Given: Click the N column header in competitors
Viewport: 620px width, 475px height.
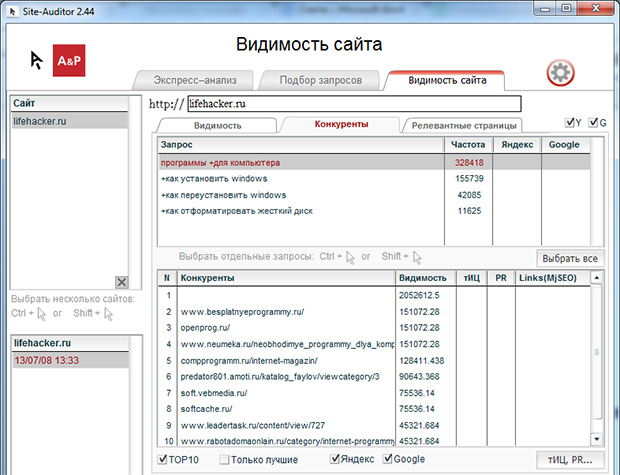Looking at the screenshot, I should (167, 278).
